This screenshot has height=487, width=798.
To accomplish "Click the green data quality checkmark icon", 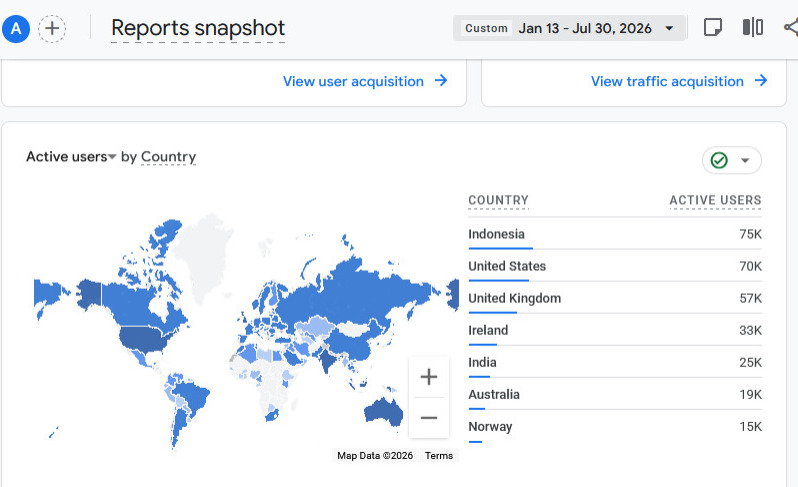I will pyautogui.click(x=719, y=160).
